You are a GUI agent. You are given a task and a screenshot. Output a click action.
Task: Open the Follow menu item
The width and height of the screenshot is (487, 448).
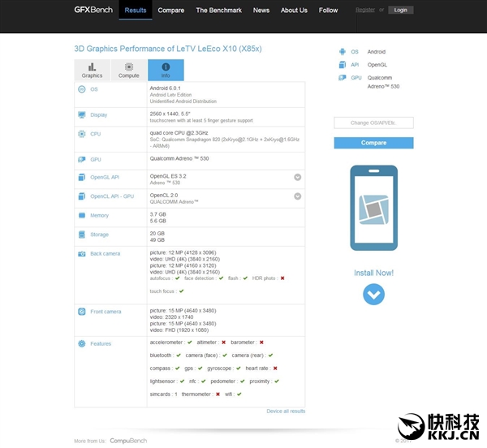(x=328, y=11)
